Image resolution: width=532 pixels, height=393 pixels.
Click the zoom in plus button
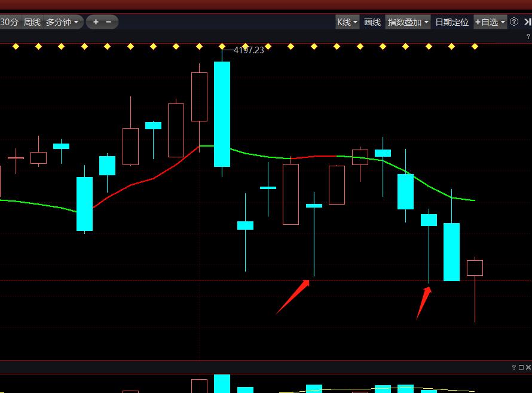click(96, 22)
